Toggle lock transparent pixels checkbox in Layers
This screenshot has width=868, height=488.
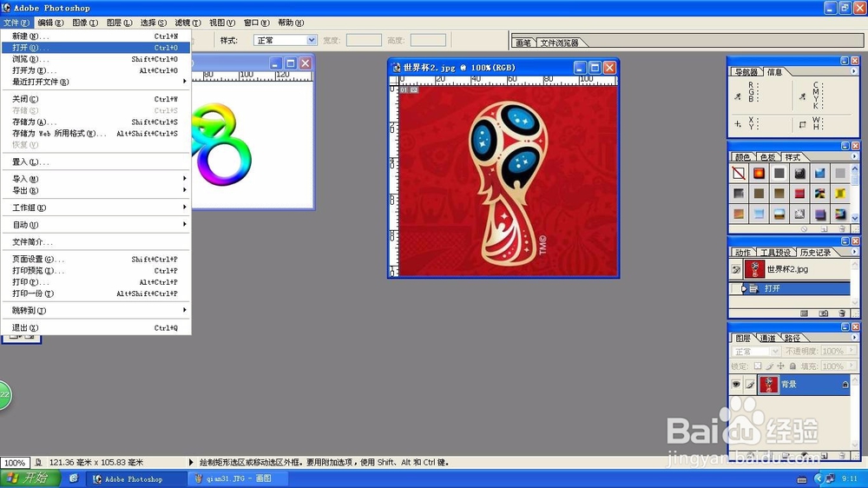pyautogui.click(x=757, y=366)
